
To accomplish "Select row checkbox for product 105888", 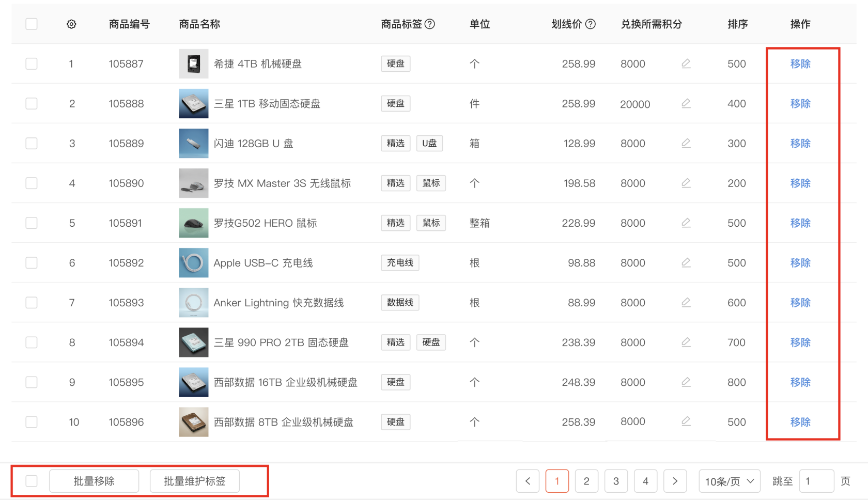I will coord(32,103).
